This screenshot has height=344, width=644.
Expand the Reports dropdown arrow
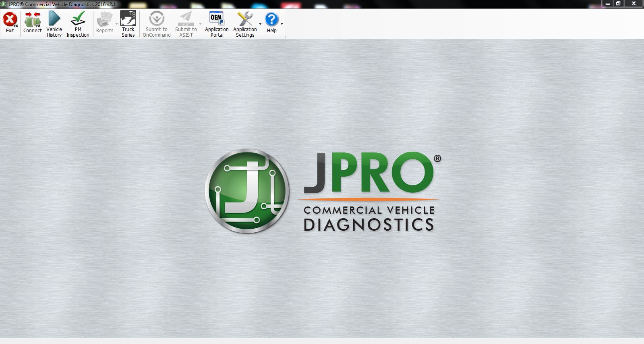click(116, 24)
